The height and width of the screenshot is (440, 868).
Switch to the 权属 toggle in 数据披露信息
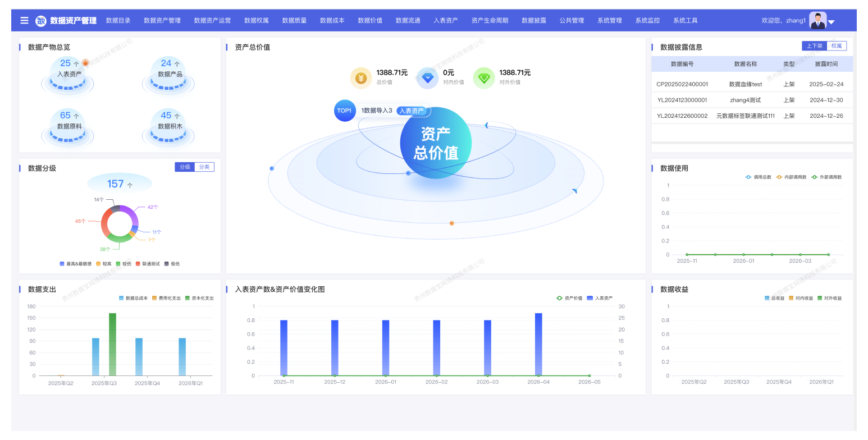click(x=837, y=46)
